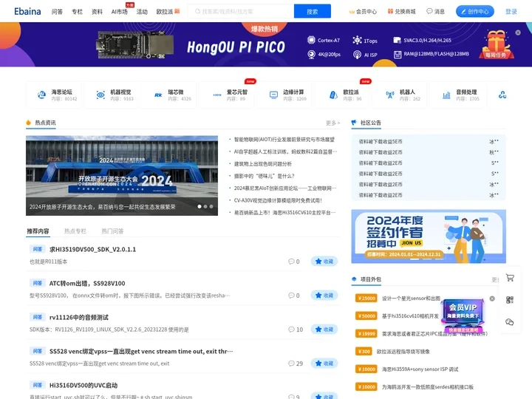
Task: Open project ¥50000 基于hi3516cv610相机开发
Action: pos(397,316)
